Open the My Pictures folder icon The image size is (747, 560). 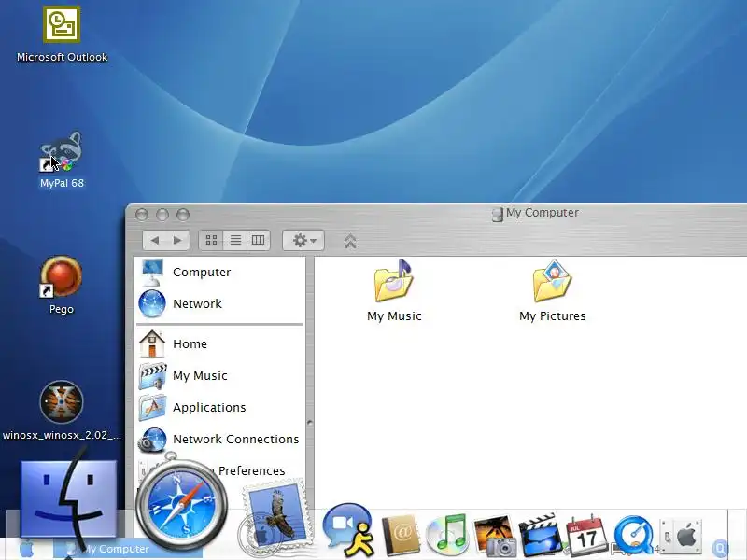pyautogui.click(x=552, y=290)
